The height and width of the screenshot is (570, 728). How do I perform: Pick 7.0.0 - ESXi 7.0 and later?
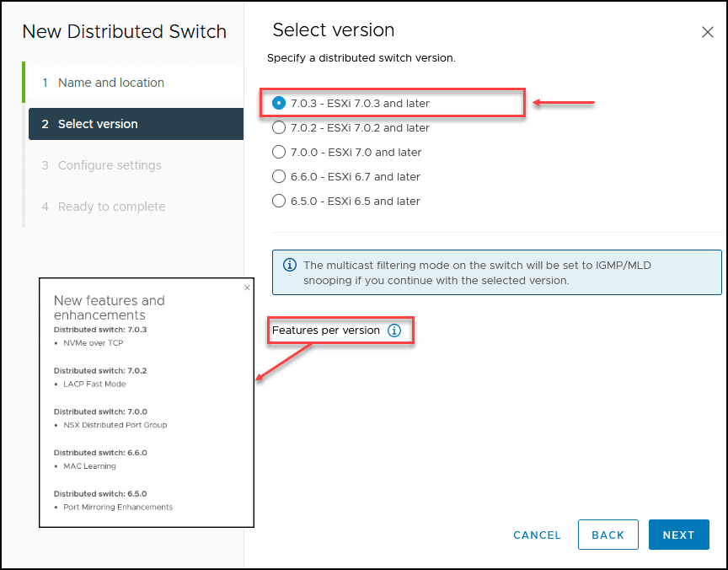click(x=279, y=152)
